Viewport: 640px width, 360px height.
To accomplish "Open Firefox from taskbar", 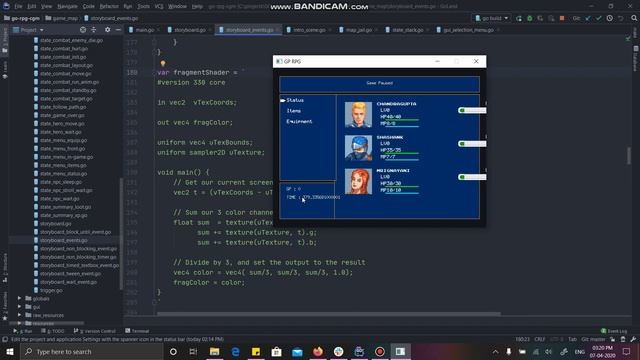I will point(318,351).
